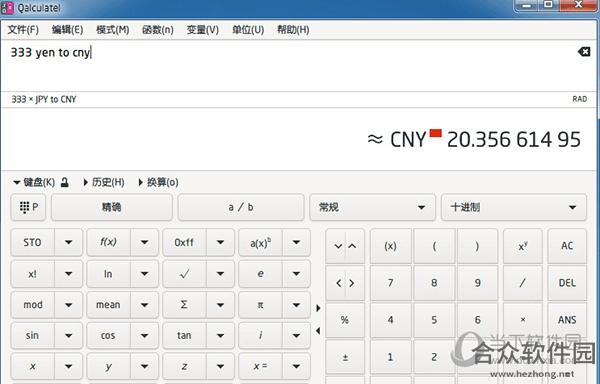
Task: Open the dropdown arrow next to mean
Action: pos(144,305)
